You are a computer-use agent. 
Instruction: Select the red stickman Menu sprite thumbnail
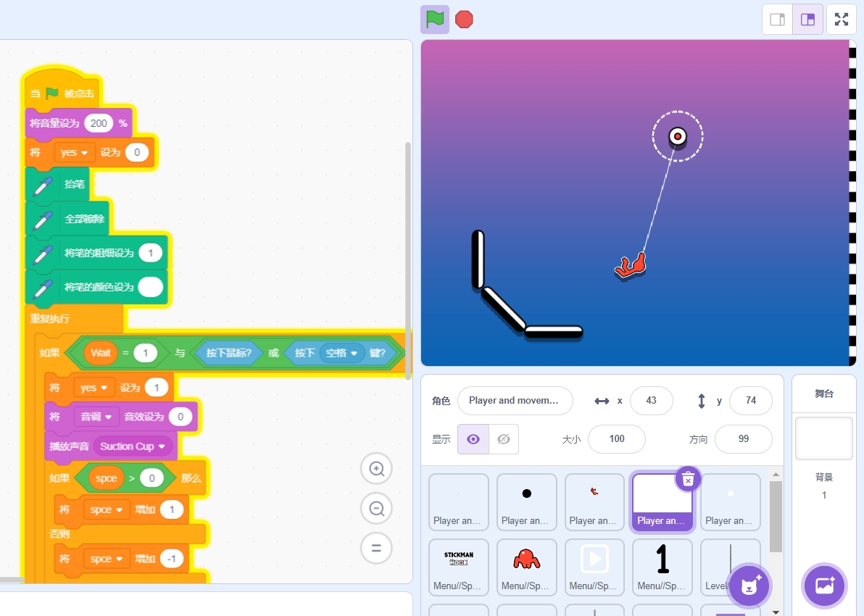point(527,567)
